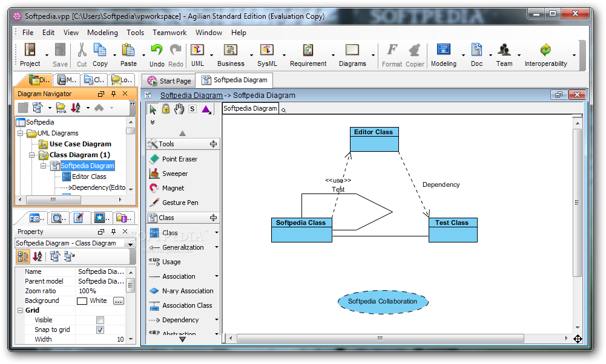Select the hand pan tool in palette
Screen dimensions: 606x364
[179, 109]
